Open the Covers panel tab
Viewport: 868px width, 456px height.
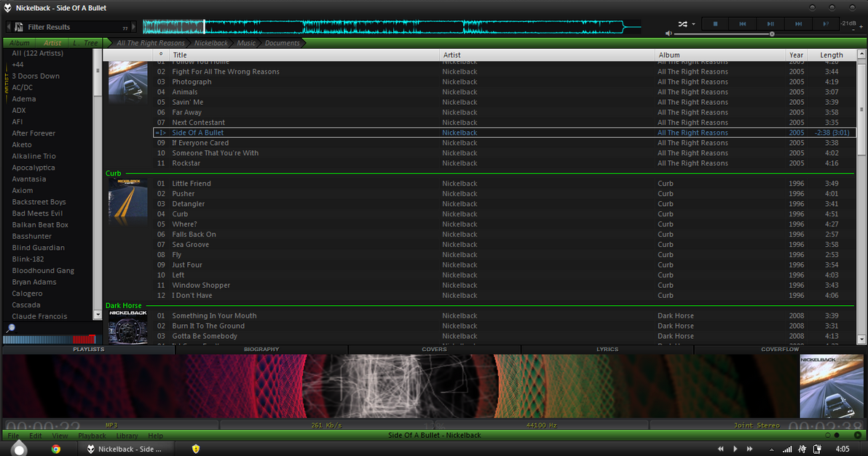pos(434,349)
